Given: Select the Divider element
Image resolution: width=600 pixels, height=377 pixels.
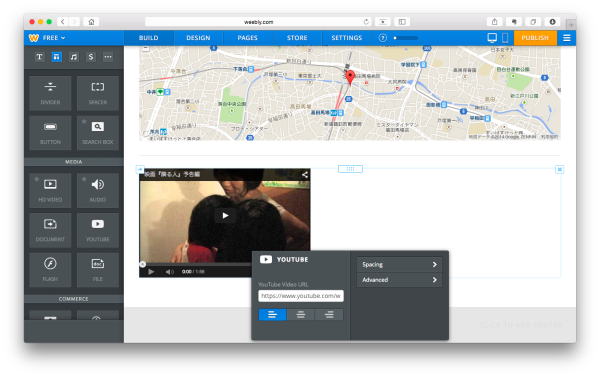Looking at the screenshot, I should [x=50, y=93].
